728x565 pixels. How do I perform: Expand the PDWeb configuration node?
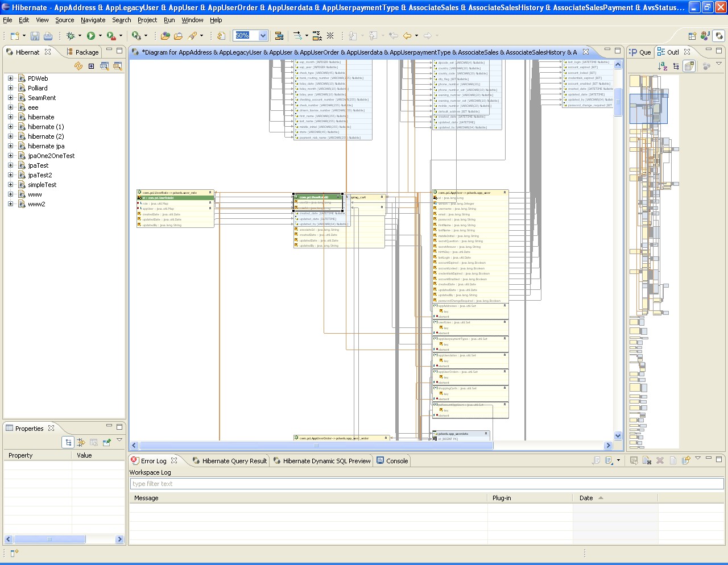pos(10,78)
